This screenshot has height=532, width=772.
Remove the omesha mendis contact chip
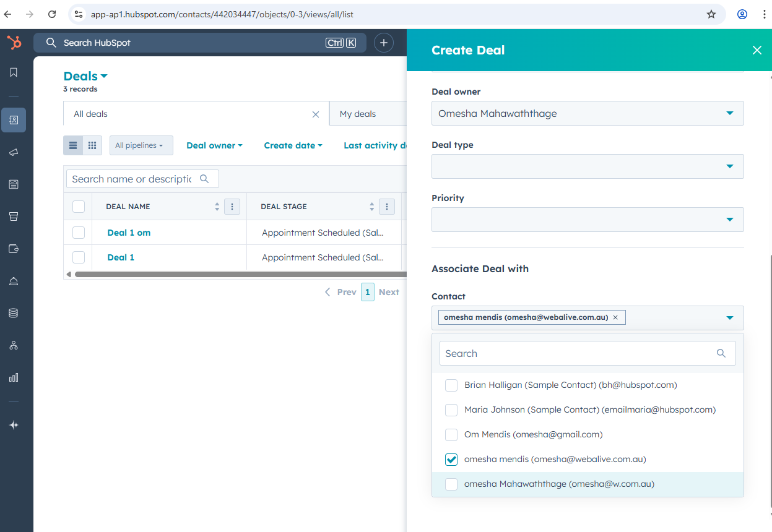pyautogui.click(x=615, y=317)
